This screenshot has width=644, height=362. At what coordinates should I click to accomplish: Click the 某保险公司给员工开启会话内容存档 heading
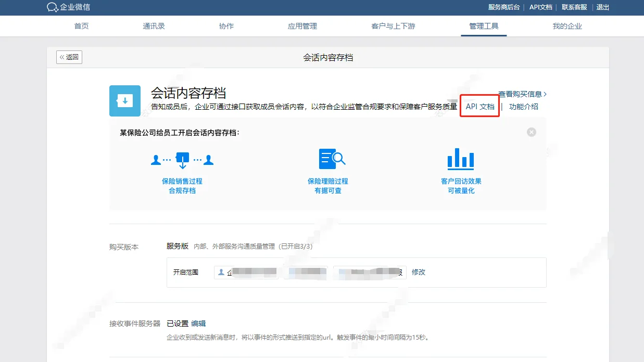point(180,133)
